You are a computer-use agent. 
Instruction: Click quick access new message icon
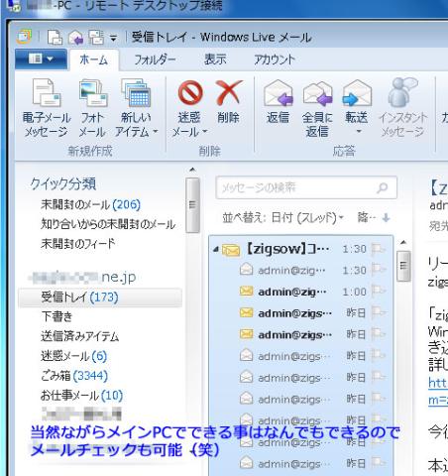pos(55,38)
